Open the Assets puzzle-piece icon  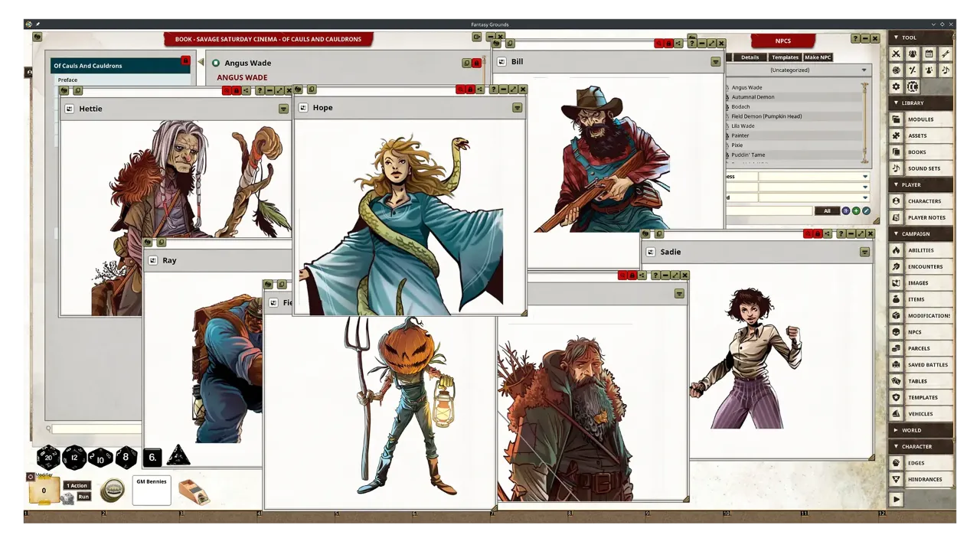(x=897, y=135)
